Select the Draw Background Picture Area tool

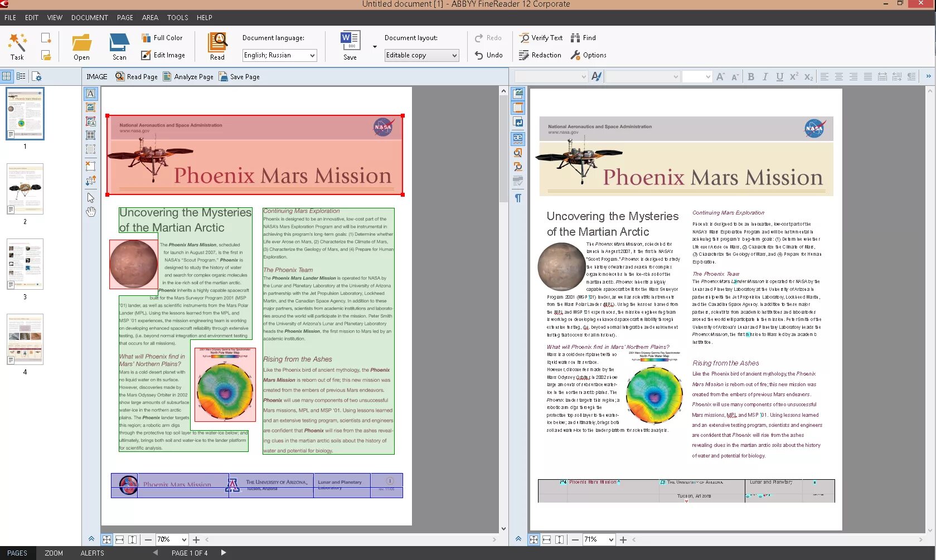90,121
